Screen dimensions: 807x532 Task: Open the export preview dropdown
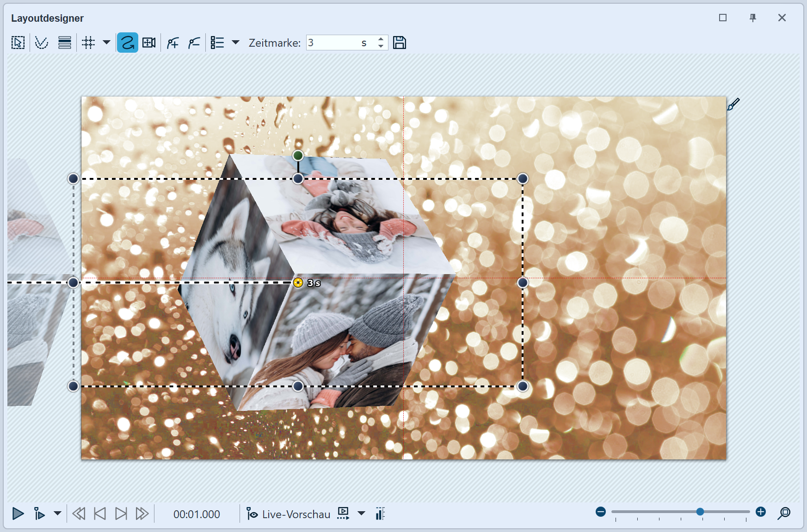361,514
